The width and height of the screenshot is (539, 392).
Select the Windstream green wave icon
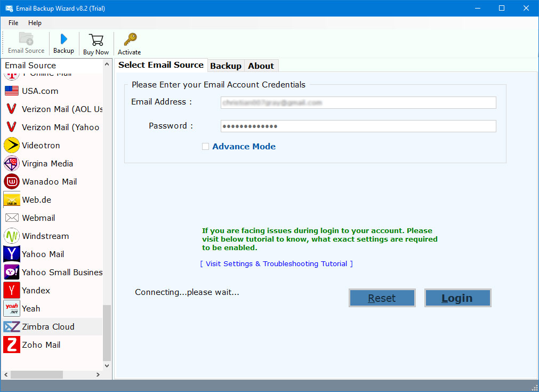pos(12,236)
